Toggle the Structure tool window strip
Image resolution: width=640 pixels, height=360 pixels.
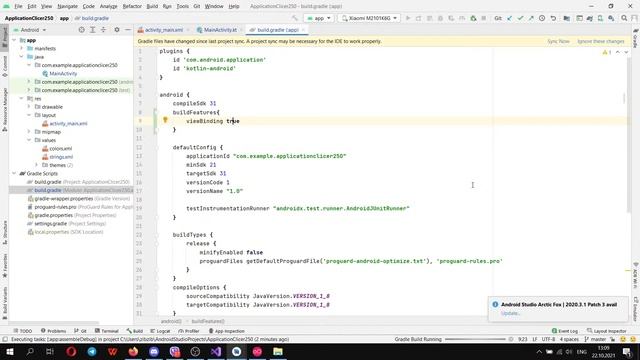point(4,233)
